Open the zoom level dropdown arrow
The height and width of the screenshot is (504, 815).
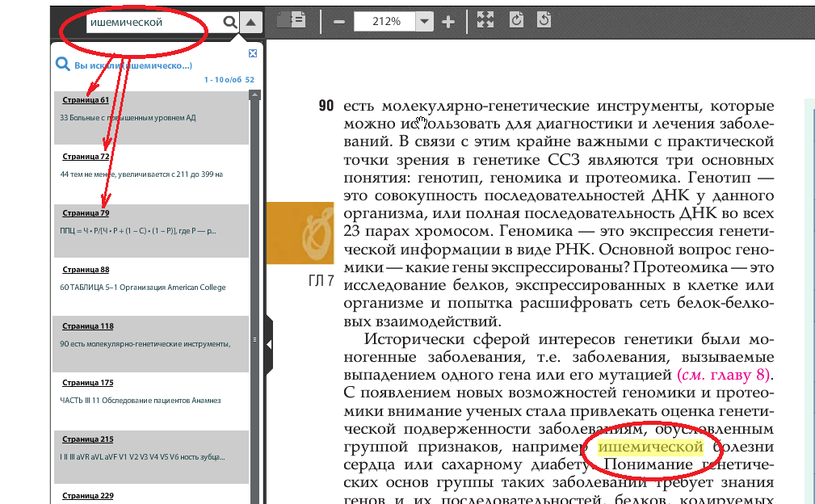click(x=425, y=21)
